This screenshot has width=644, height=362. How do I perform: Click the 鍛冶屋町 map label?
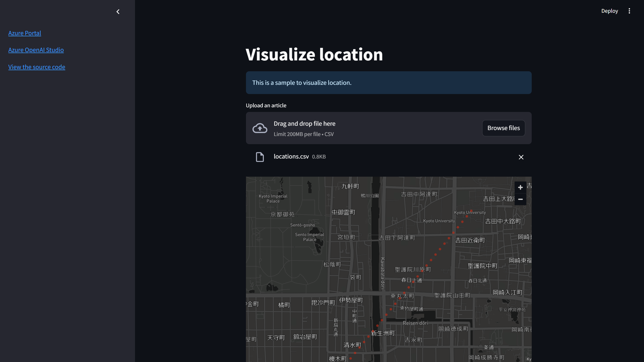[x=305, y=337]
